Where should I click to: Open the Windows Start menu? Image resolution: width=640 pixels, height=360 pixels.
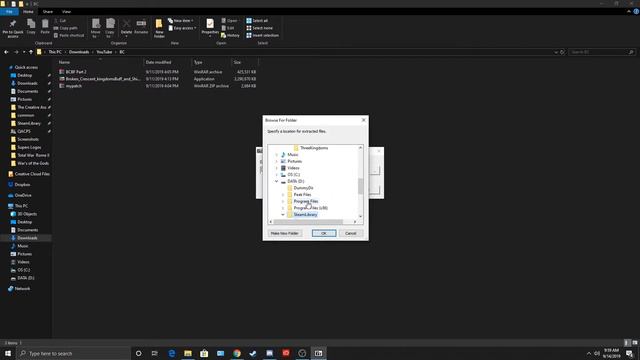click(x=8, y=353)
